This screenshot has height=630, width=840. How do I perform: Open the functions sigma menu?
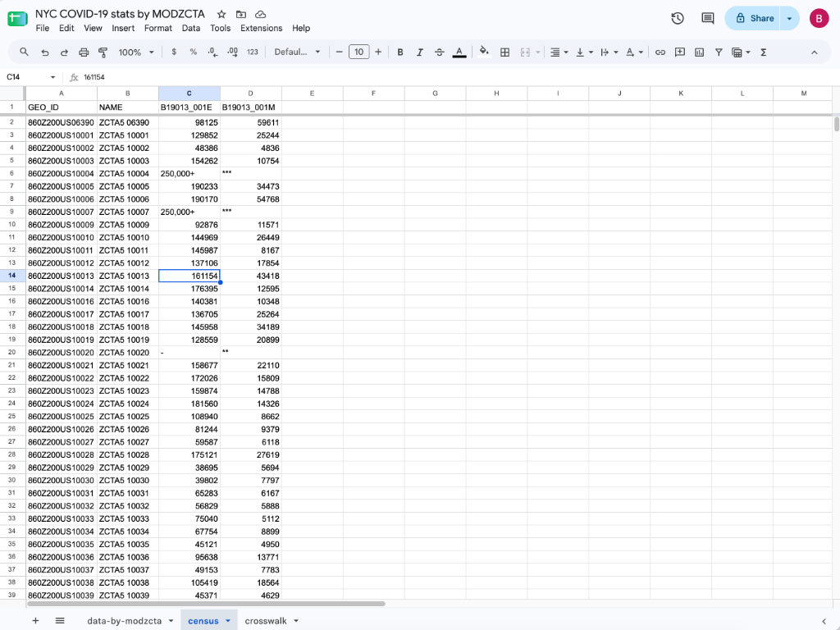764,52
